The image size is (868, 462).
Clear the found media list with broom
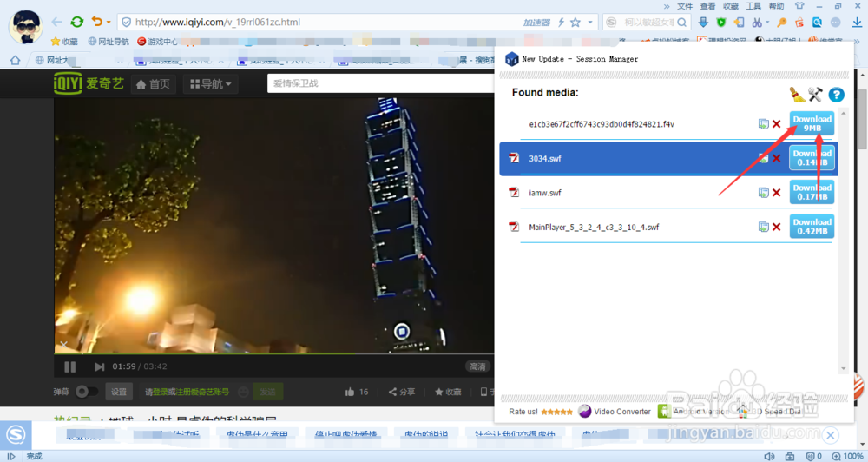coord(797,94)
